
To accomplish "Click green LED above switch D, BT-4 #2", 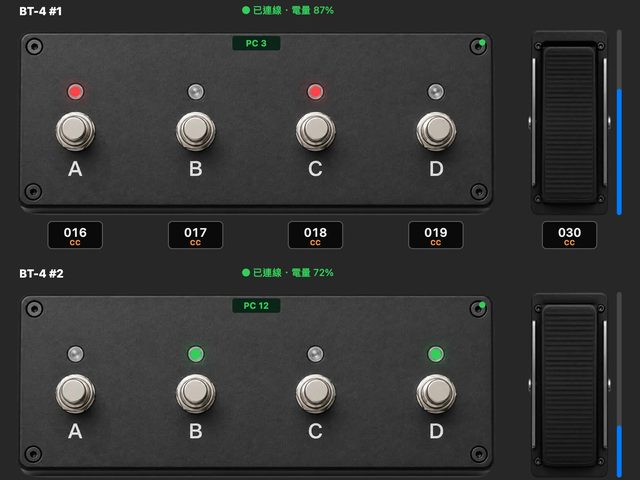I will (x=436, y=354).
